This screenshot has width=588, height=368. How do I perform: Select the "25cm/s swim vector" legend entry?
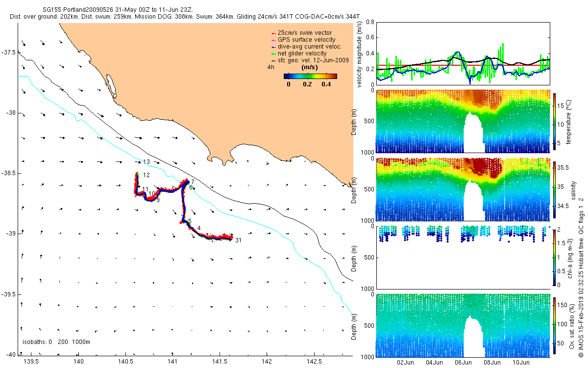[x=304, y=32]
